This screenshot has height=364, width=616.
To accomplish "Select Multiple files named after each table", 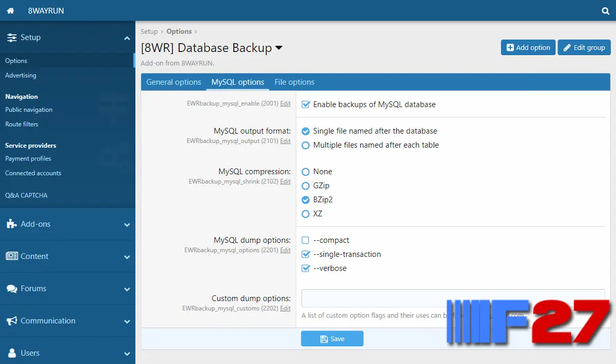I will pyautogui.click(x=305, y=146).
